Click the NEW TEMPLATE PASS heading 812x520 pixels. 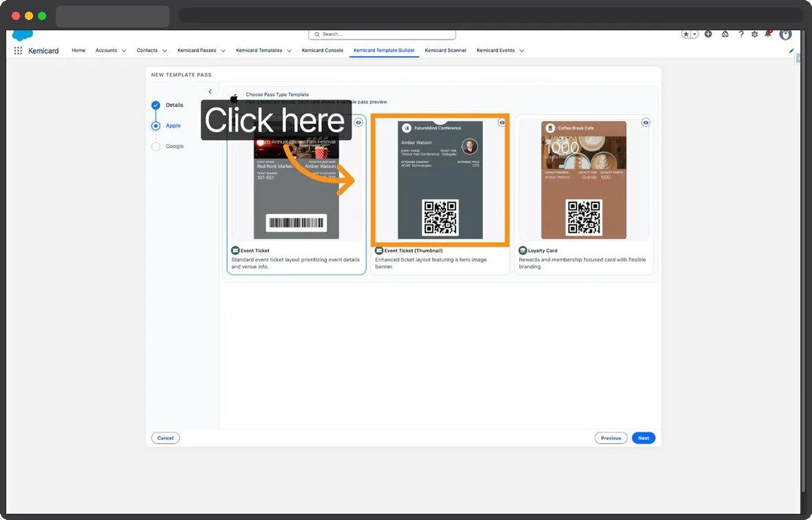tap(181, 75)
